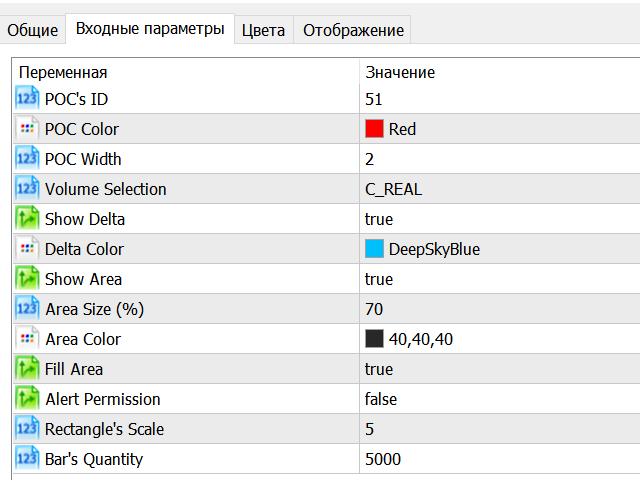
Task: Switch to the Общие tab
Action: click(x=33, y=30)
